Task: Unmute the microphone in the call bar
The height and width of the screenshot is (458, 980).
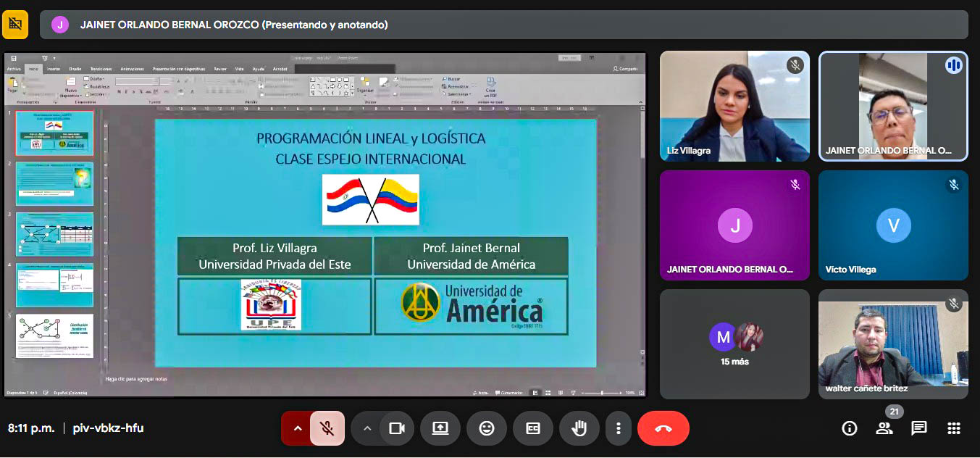Action: [x=327, y=428]
